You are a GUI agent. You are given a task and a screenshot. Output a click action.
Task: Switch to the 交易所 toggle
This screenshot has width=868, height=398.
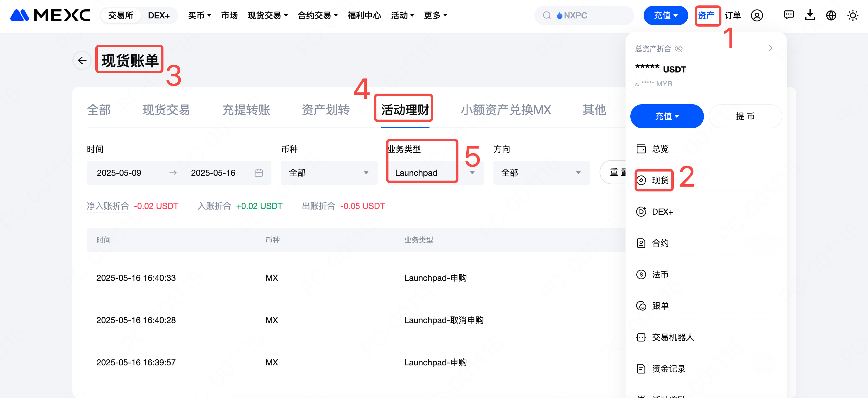121,15
